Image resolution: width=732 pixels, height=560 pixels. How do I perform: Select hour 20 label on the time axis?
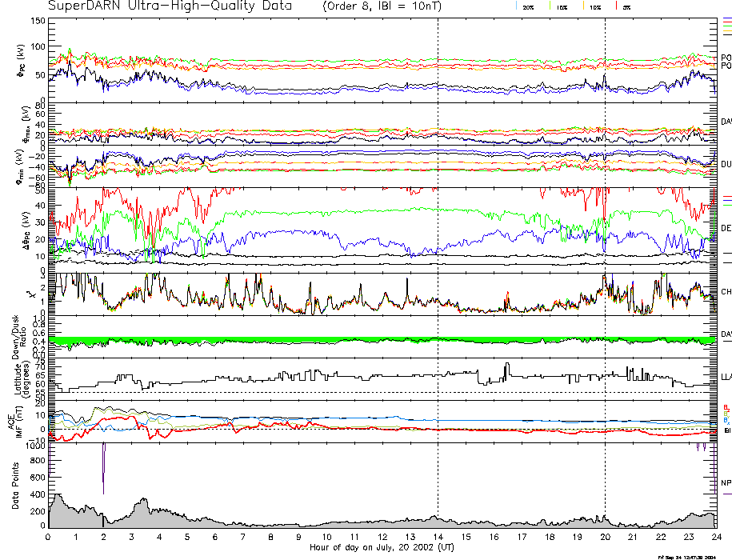tap(605, 537)
